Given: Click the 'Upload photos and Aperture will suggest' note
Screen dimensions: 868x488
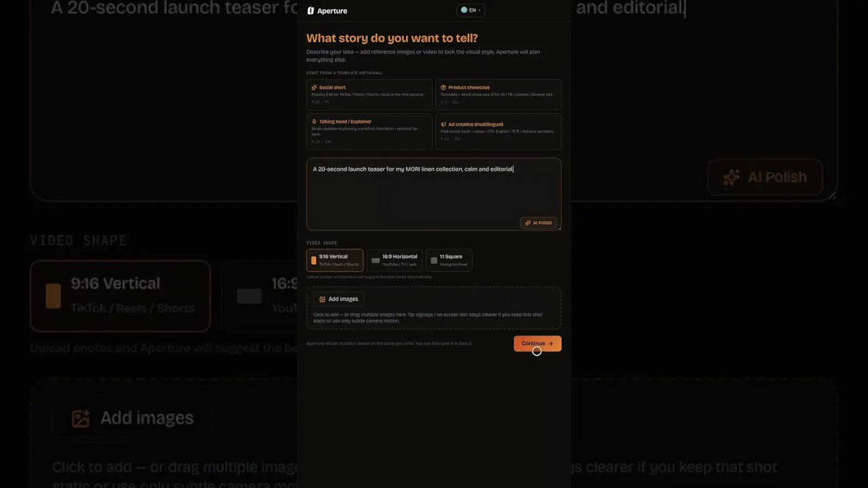Looking at the screenshot, I should pos(369,277).
